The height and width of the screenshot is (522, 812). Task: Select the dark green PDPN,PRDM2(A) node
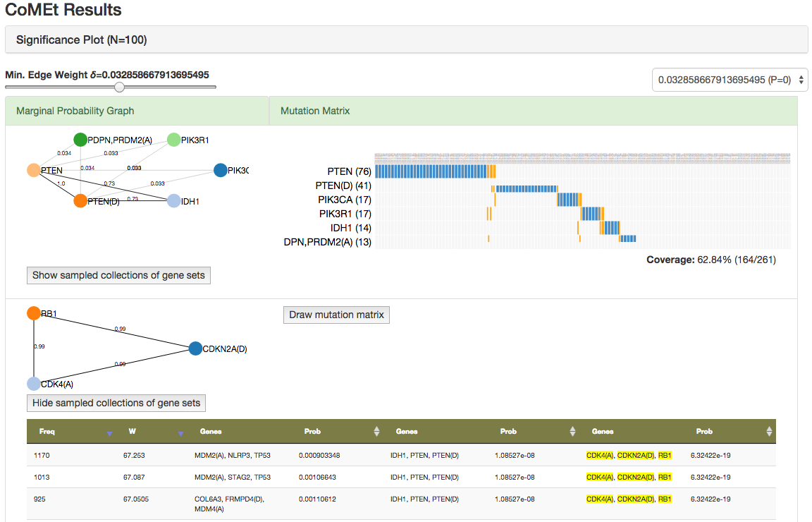click(x=80, y=140)
